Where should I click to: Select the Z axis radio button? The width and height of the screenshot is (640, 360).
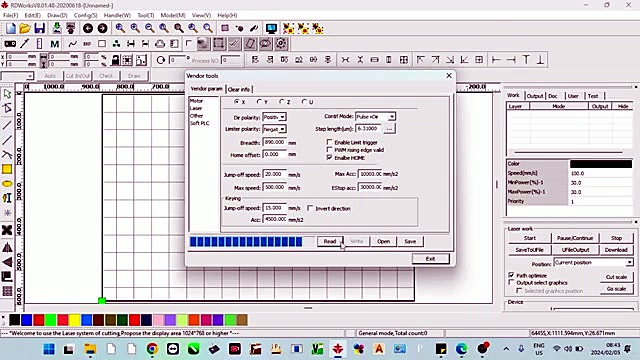point(282,102)
